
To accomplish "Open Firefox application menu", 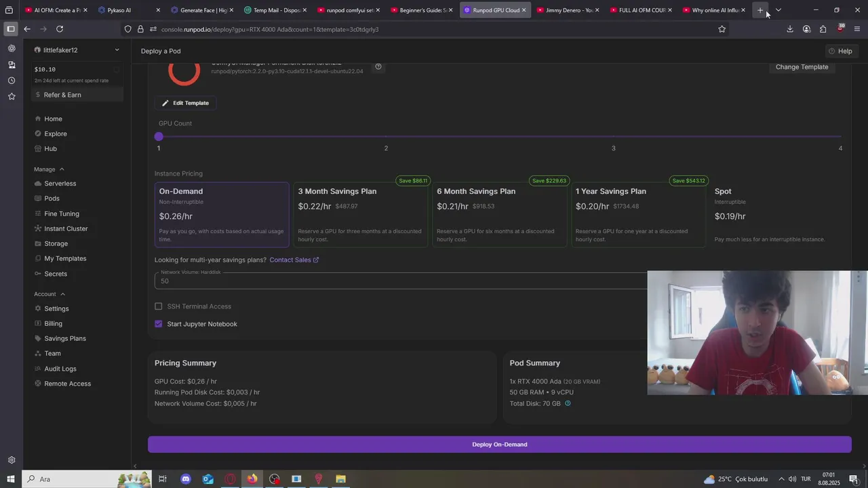I will [857, 29].
